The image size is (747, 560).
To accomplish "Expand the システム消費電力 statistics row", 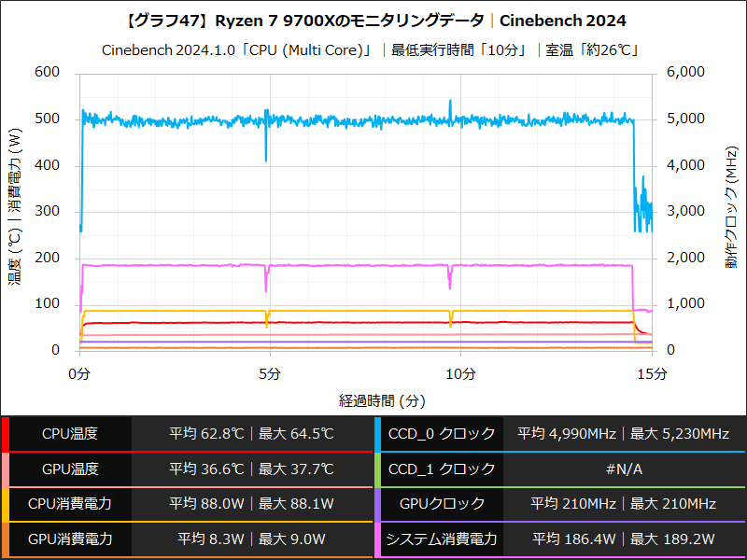I will pos(624,539).
